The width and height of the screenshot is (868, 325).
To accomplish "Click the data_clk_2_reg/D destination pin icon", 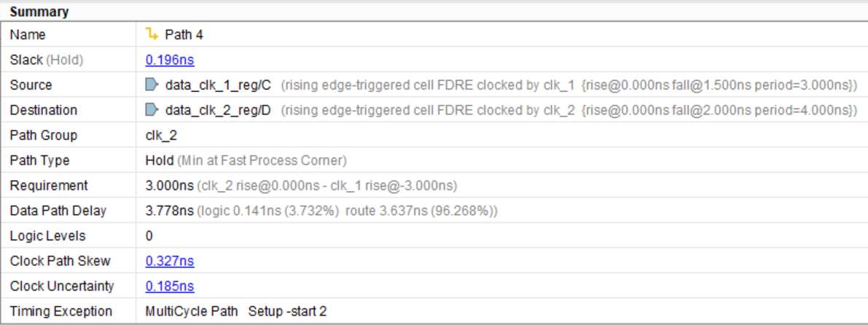I will (x=152, y=110).
